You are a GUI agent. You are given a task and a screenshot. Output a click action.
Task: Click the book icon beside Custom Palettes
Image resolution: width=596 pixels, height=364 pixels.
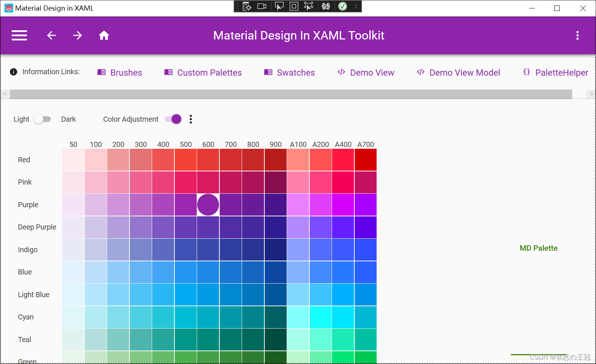169,72
